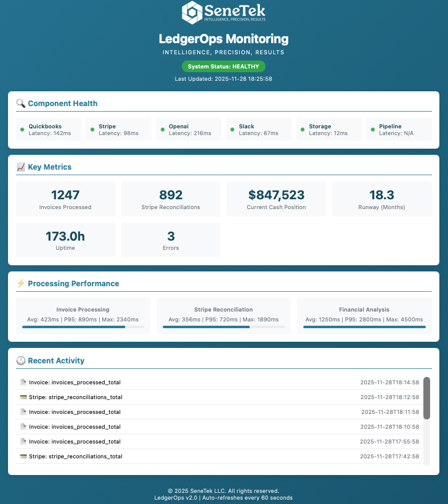Screen dimensions: 448x504
Task: Click card icon of the 17:42:58 Stripe entry
Action: [23, 456]
